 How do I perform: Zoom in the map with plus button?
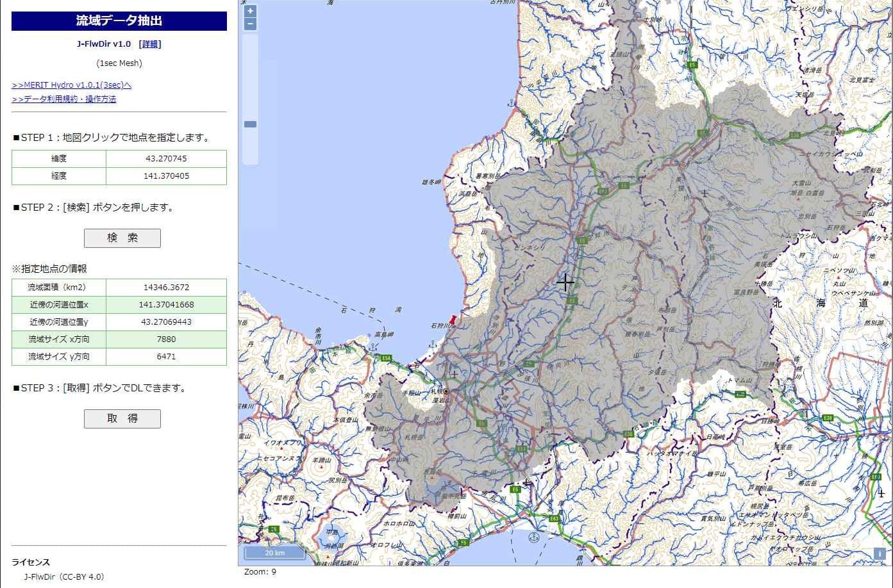click(251, 11)
